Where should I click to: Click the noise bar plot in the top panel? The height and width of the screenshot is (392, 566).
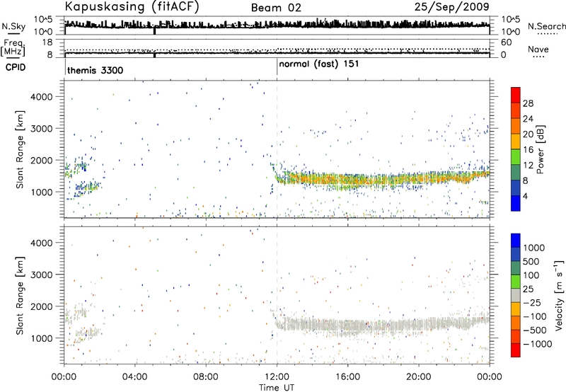click(277, 25)
